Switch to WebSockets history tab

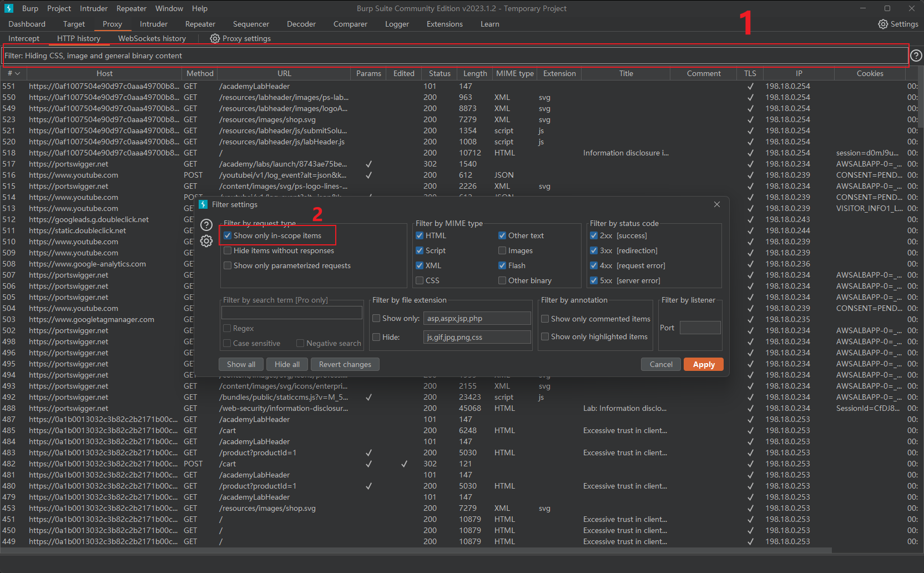152,38
